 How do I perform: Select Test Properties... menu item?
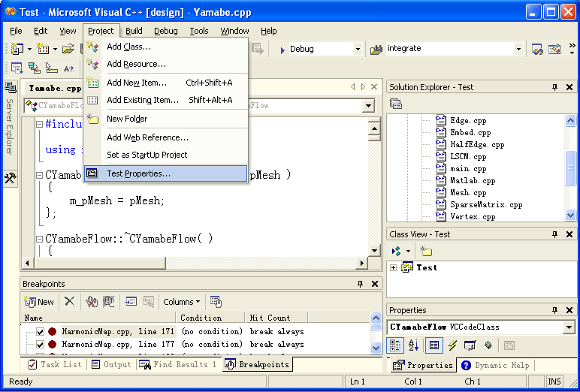pyautogui.click(x=138, y=173)
